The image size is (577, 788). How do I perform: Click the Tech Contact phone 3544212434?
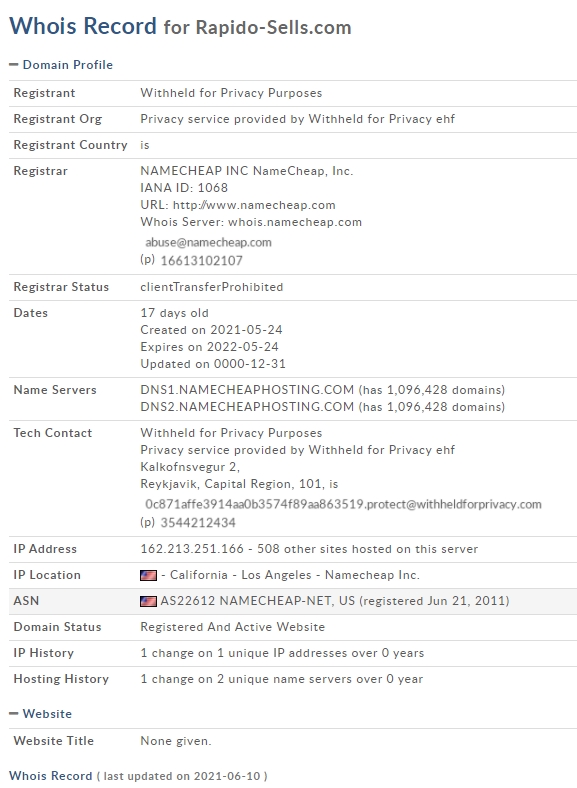[x=198, y=523]
